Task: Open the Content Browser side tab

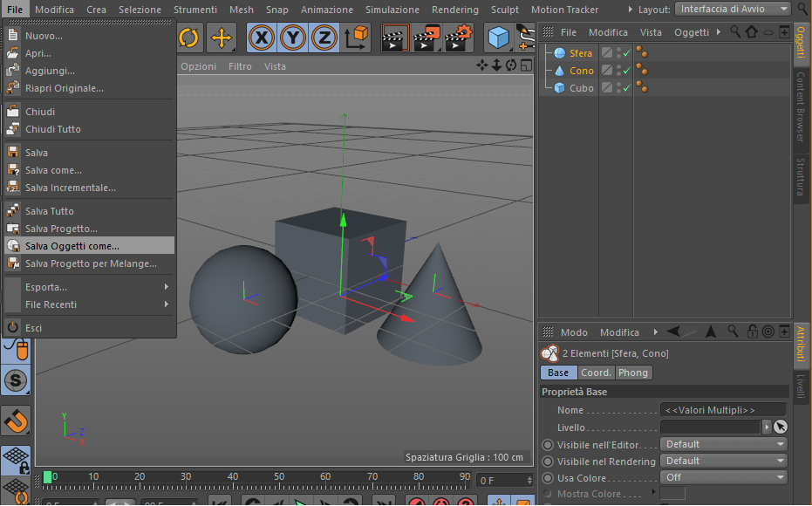Action: pos(800,106)
